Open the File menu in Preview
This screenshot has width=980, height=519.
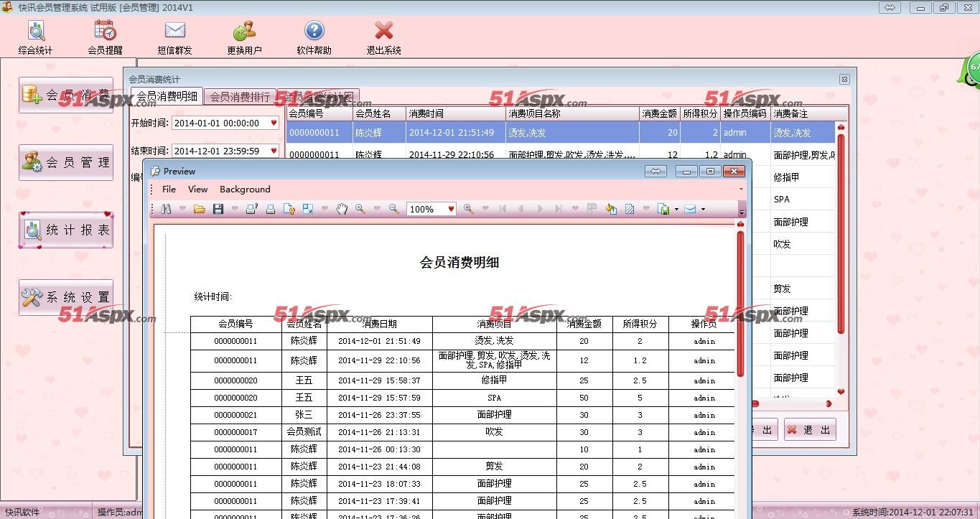coord(169,190)
